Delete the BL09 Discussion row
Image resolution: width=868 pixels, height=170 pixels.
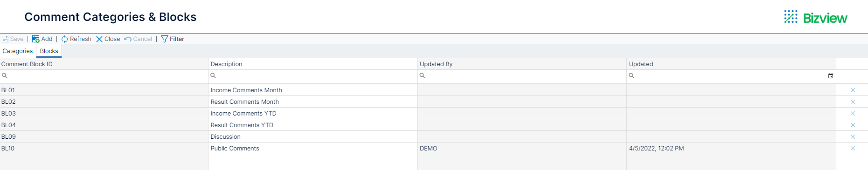pyautogui.click(x=853, y=137)
